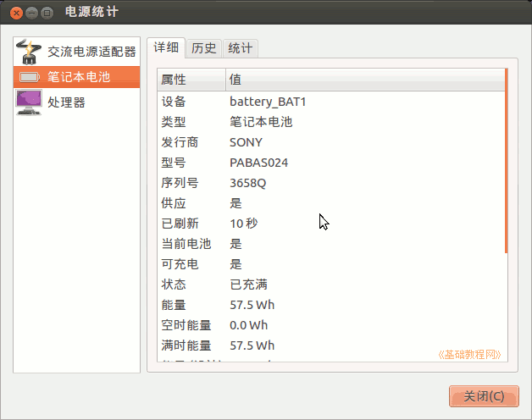Select 处理器 in device list
Screen dimensions: 532x420
(66, 102)
